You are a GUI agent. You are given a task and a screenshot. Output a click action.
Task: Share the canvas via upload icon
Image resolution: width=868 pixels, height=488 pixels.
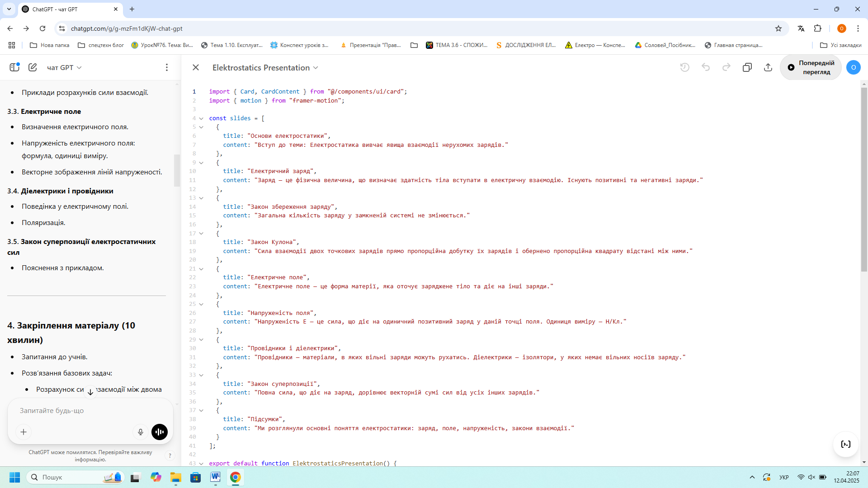pyautogui.click(x=768, y=67)
